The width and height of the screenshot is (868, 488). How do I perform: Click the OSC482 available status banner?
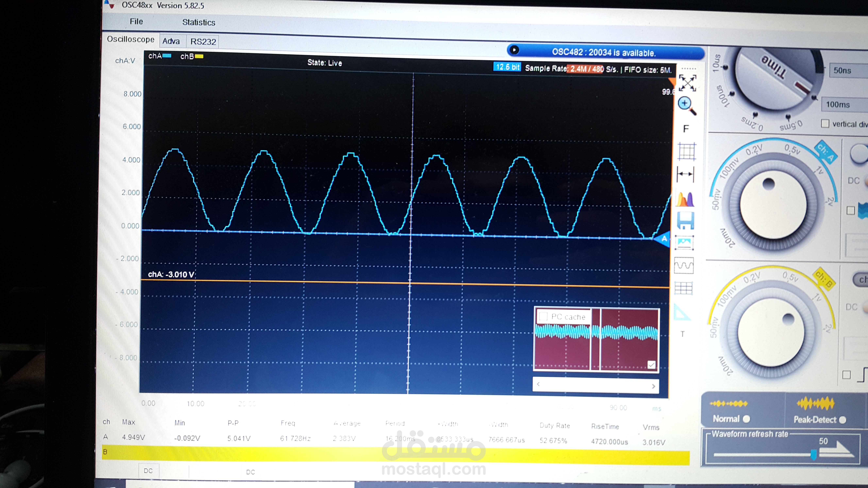pos(606,52)
